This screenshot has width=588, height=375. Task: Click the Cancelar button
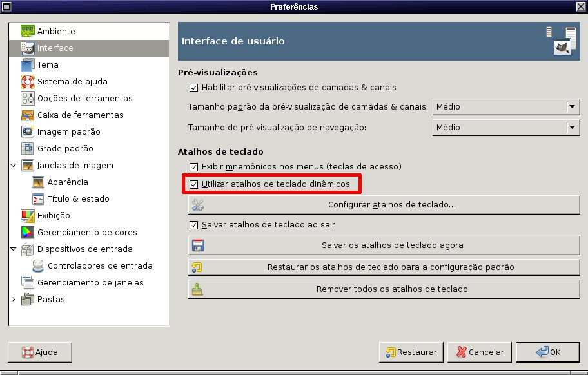tap(480, 352)
